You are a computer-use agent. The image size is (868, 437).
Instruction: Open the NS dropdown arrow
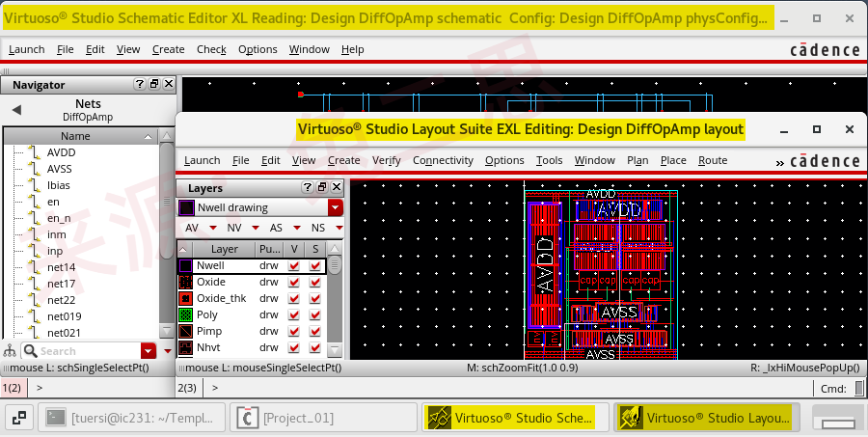coord(339,228)
